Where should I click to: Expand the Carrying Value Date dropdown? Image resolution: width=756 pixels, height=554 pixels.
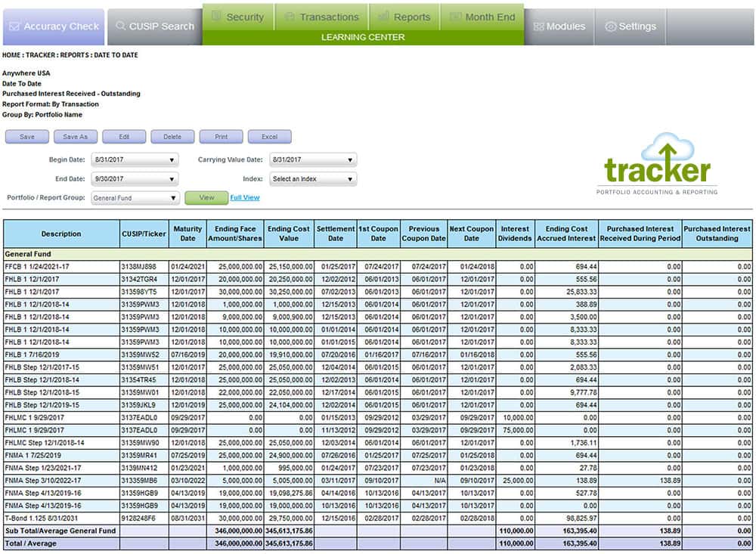(x=313, y=159)
